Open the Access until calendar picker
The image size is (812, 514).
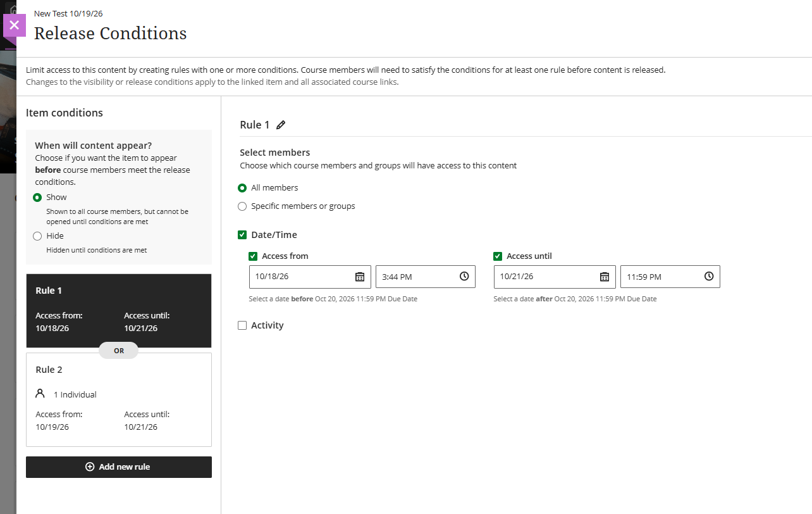[x=605, y=277]
